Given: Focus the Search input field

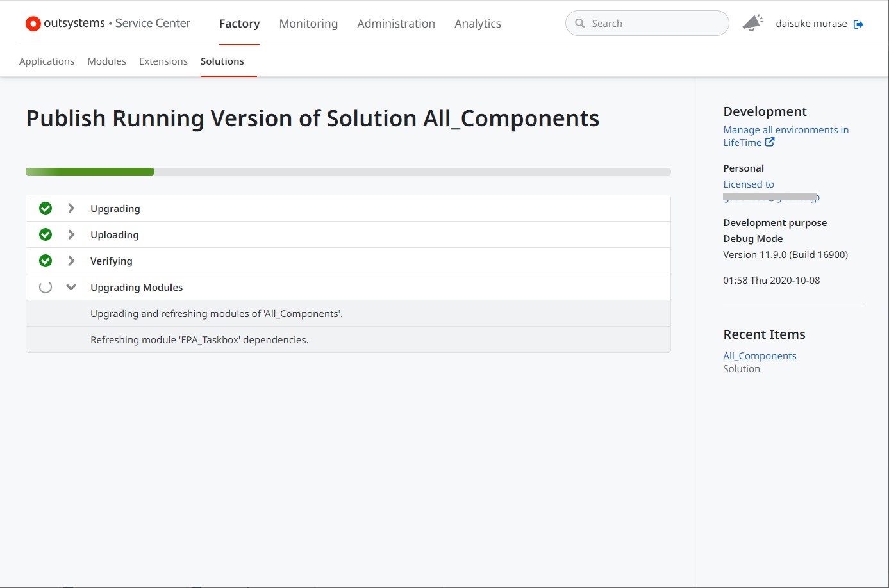Looking at the screenshot, I should [x=654, y=24].
